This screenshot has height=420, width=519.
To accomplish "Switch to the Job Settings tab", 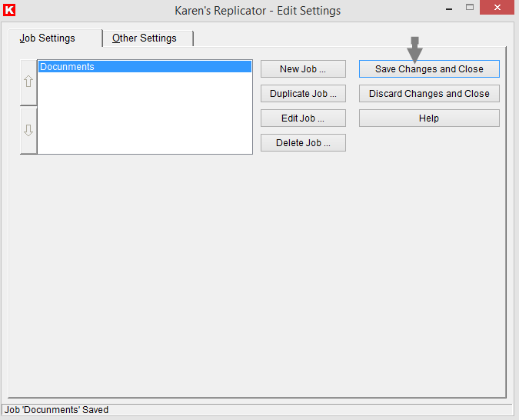I will pos(48,38).
